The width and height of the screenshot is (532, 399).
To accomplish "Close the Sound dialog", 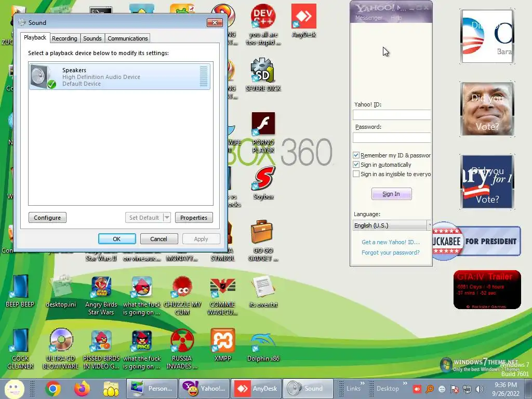I will (215, 23).
